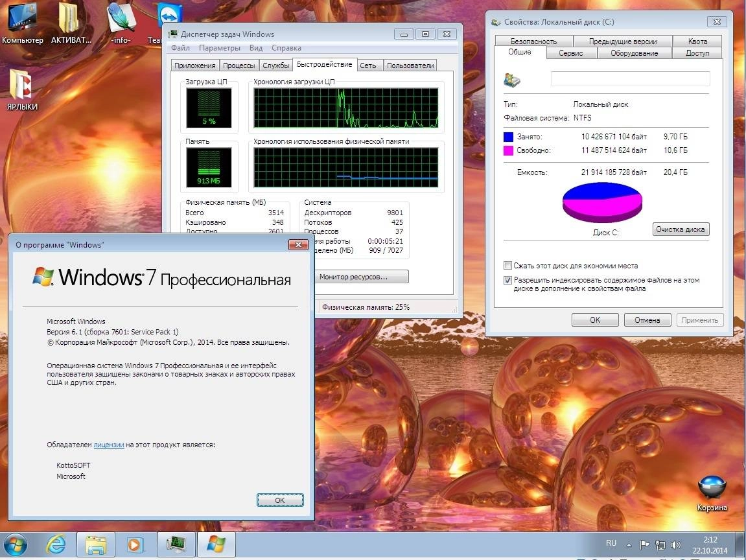Click the disk usage pie chart
The width and height of the screenshot is (746, 560).
pyautogui.click(x=602, y=202)
